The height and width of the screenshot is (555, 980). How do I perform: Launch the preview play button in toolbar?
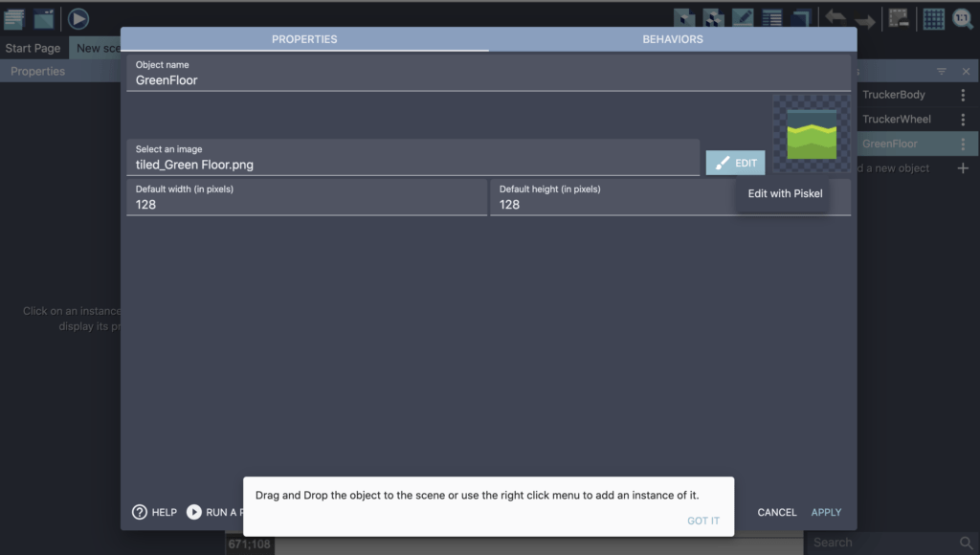tap(78, 19)
